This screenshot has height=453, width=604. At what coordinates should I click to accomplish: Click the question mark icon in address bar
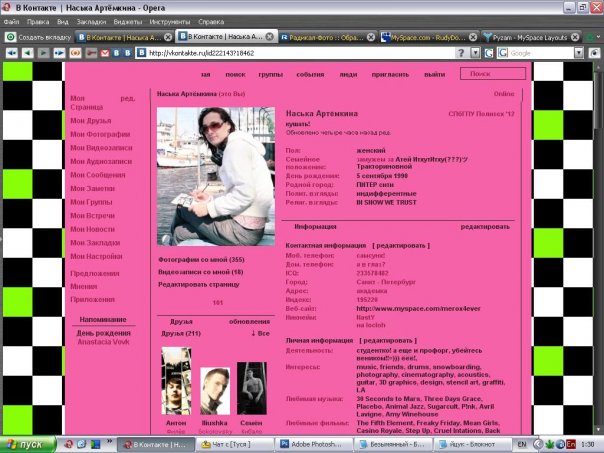tap(461, 53)
